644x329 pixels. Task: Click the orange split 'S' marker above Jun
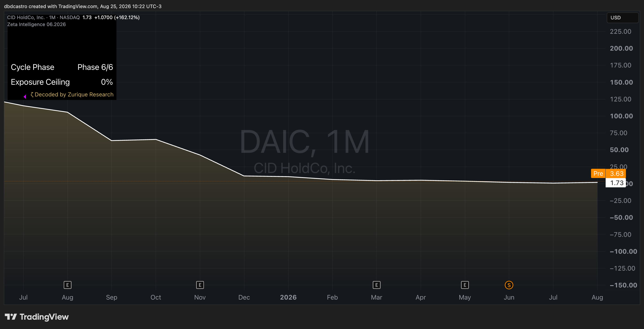coord(509,285)
